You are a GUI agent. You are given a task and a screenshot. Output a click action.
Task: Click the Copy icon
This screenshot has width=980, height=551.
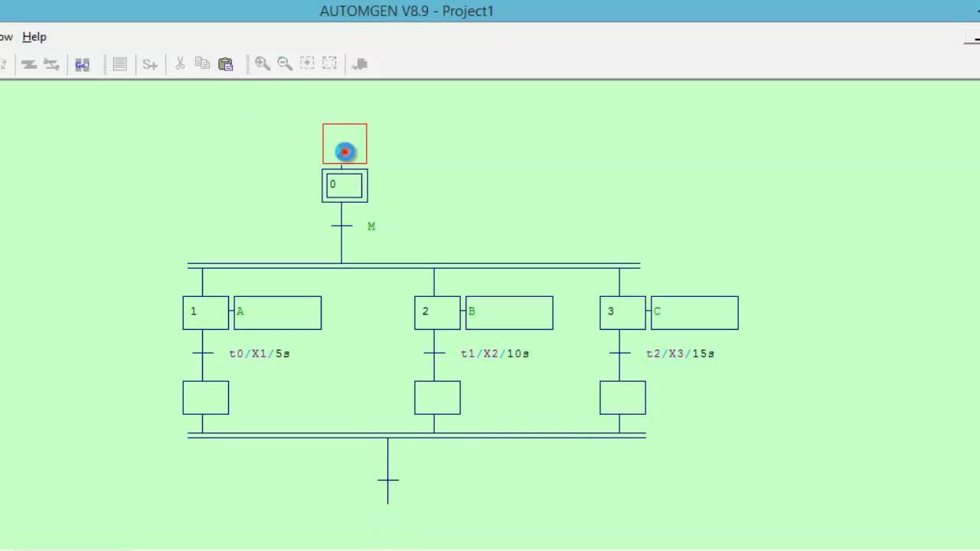[202, 64]
